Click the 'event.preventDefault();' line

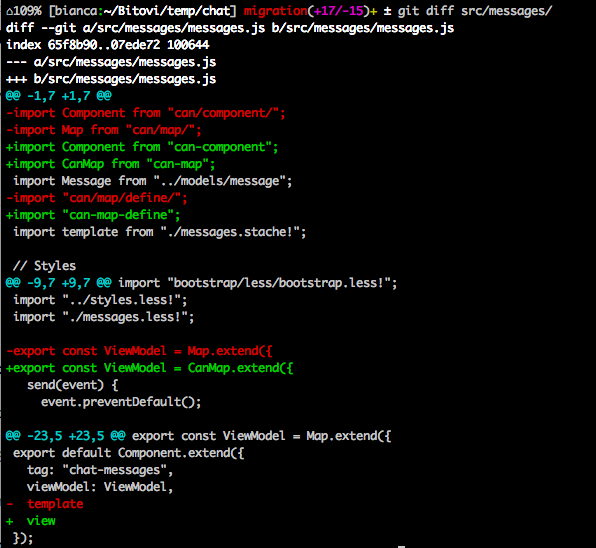click(121, 402)
